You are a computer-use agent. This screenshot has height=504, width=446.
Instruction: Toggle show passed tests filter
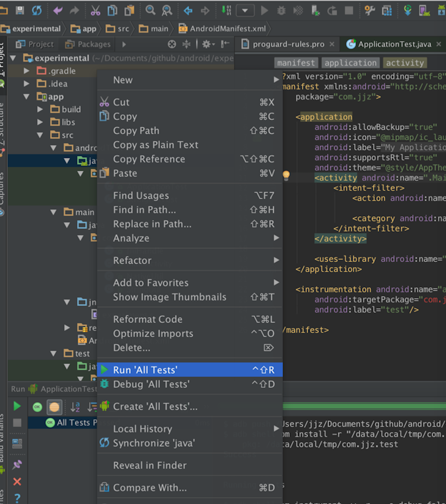coord(37,407)
